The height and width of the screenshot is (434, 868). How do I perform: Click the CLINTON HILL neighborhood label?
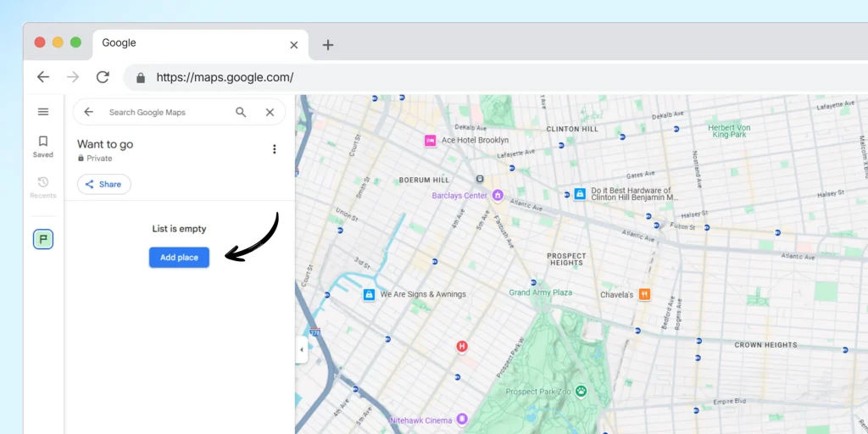point(572,129)
